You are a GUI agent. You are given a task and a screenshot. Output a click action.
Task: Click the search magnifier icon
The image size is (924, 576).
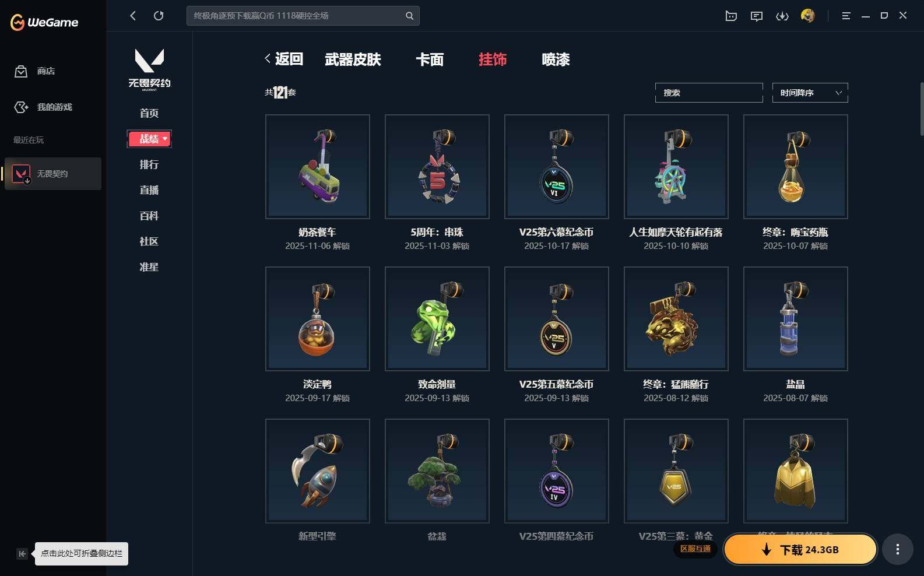click(x=409, y=16)
